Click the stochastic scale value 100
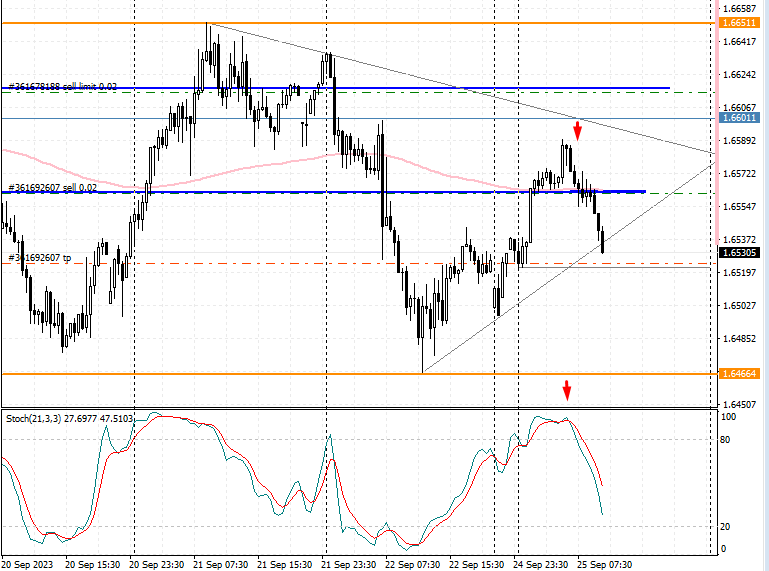 coord(728,417)
